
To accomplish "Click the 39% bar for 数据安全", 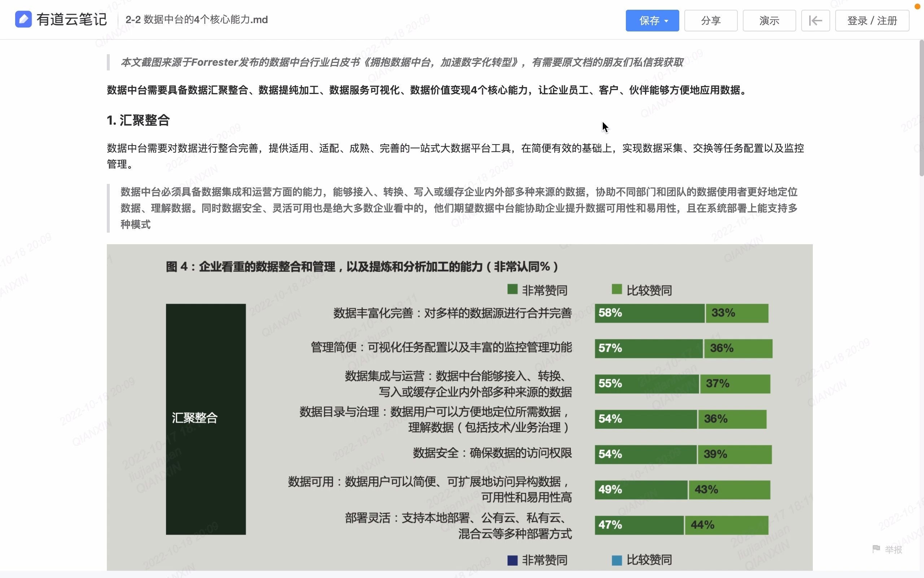I will 735,454.
